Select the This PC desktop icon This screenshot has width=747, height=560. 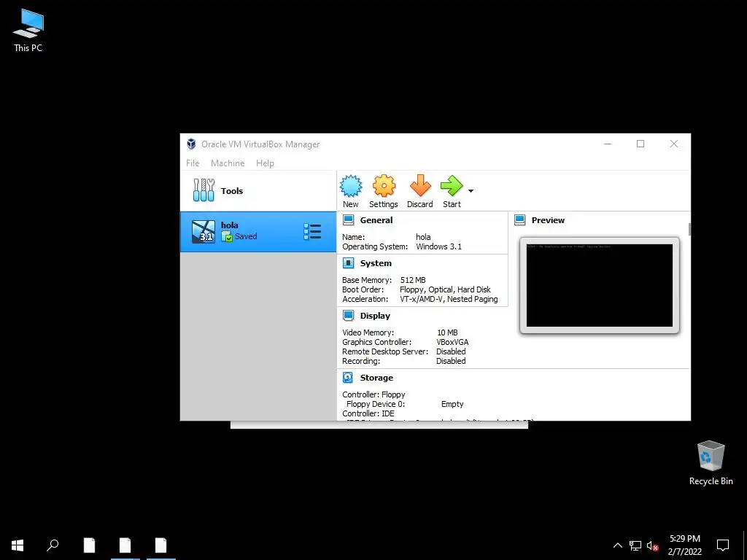tap(28, 31)
